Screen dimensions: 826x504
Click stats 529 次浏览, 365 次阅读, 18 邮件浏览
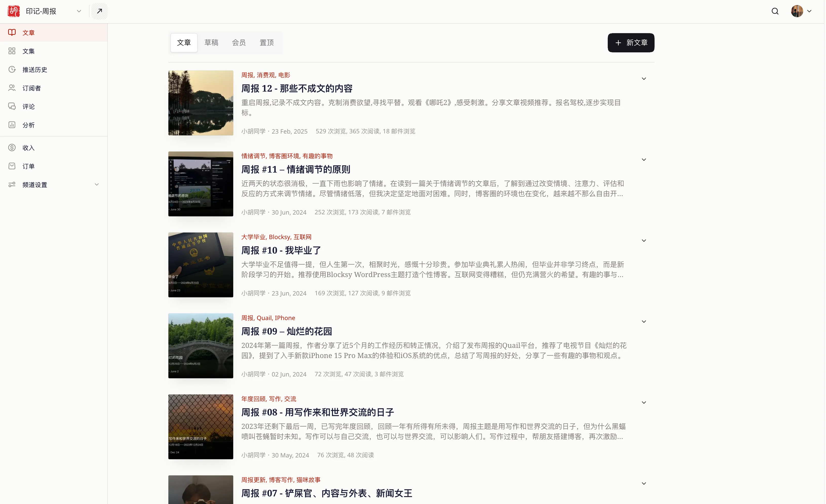[365, 131]
